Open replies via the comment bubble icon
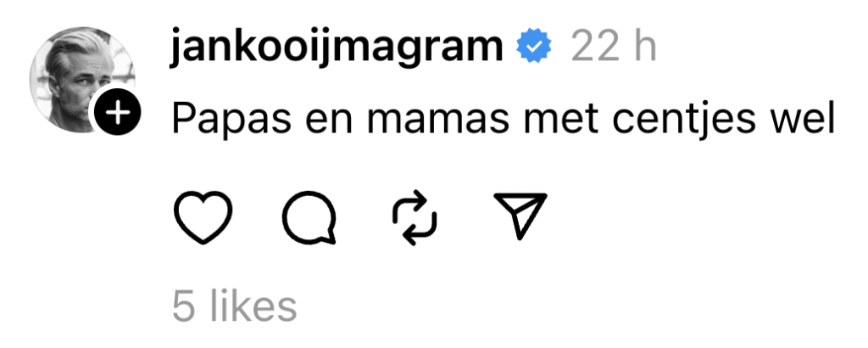This screenshot has width=868, height=348. [x=309, y=218]
